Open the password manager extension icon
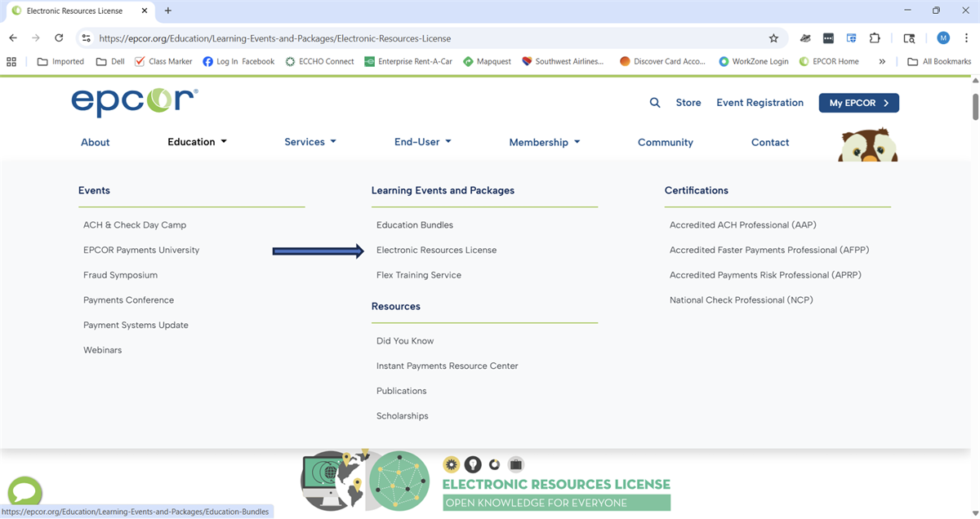 pyautogui.click(x=828, y=38)
